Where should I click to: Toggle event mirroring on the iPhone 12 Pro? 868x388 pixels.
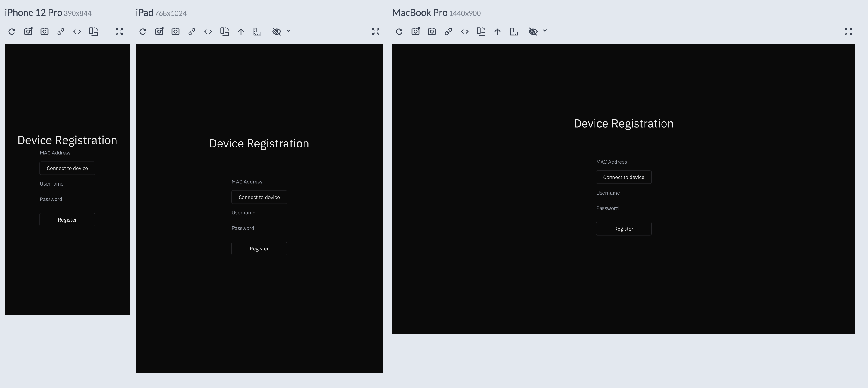[x=61, y=31]
